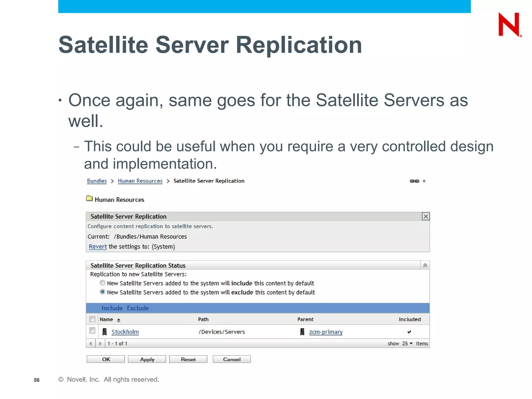Image resolution: width=532 pixels, height=399 pixels.
Task: Click the Included column header
Action: (x=410, y=319)
